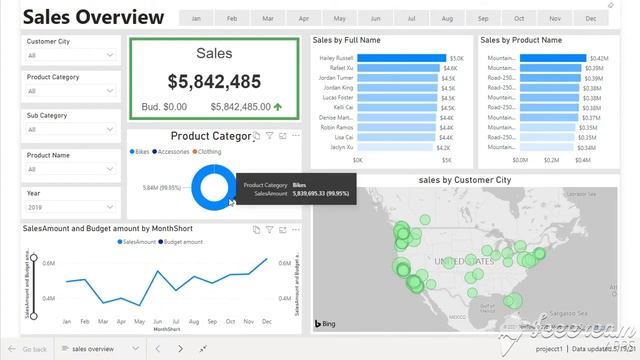Toggle SalesAmount legend item in line chart
Viewport: 640px width, 360px height.
click(137, 242)
